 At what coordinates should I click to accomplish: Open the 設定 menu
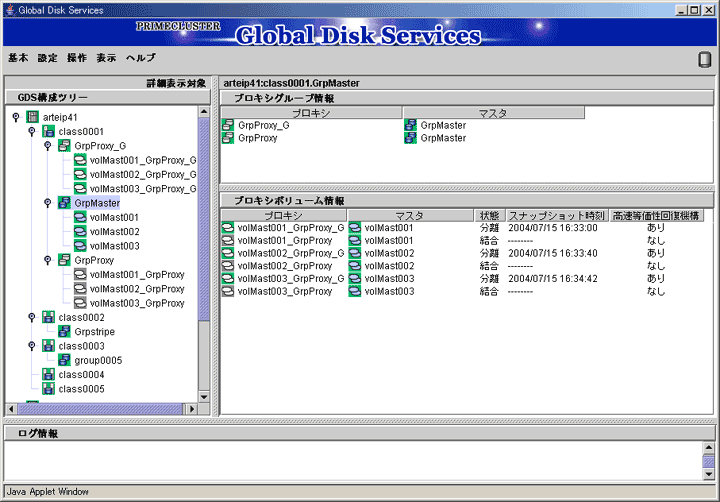[47, 58]
